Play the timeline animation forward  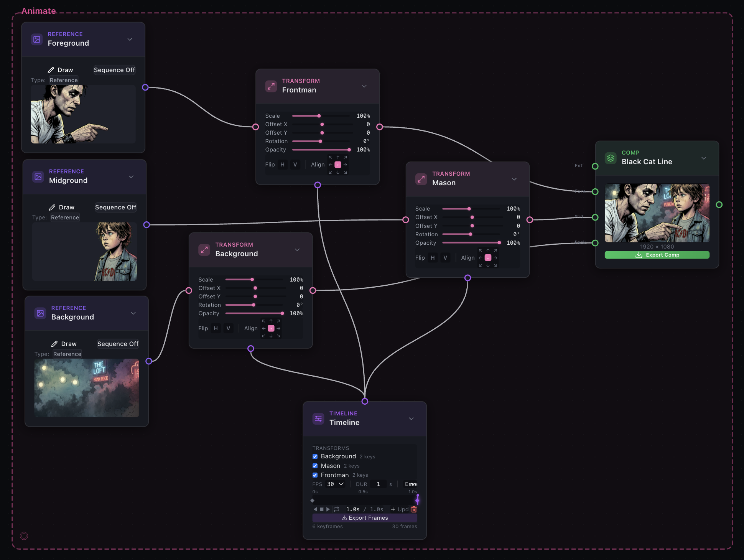[328, 509]
